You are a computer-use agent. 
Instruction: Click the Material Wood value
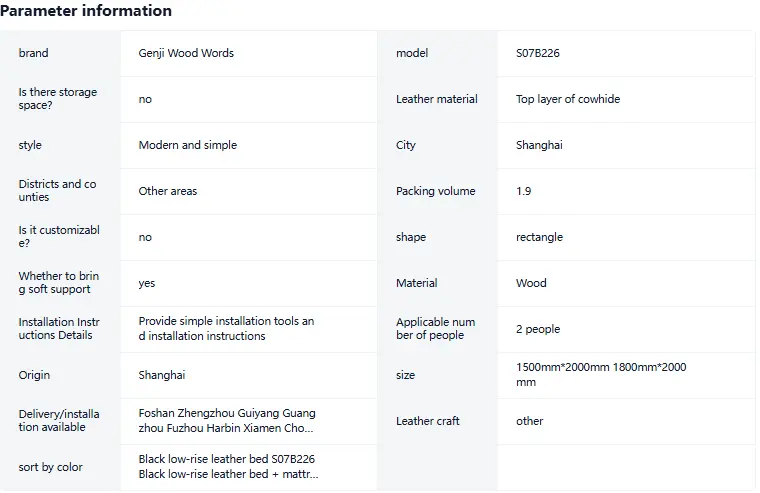tap(531, 283)
